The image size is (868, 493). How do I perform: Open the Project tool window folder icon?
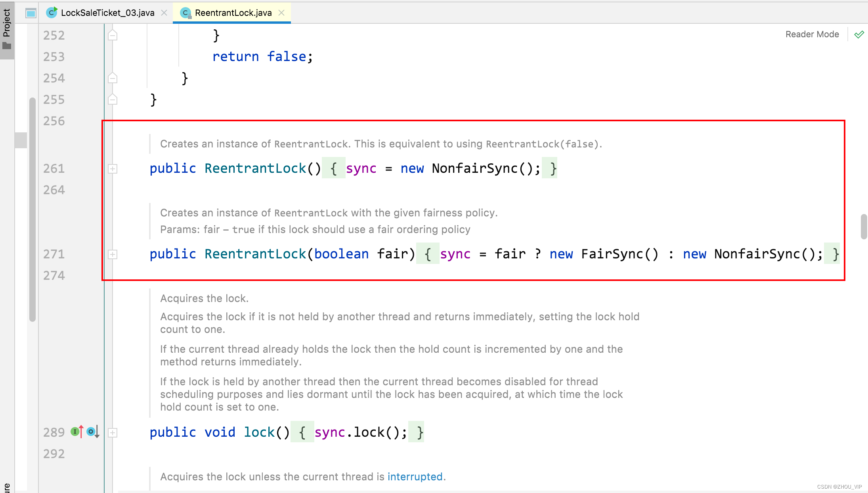coord(7,46)
